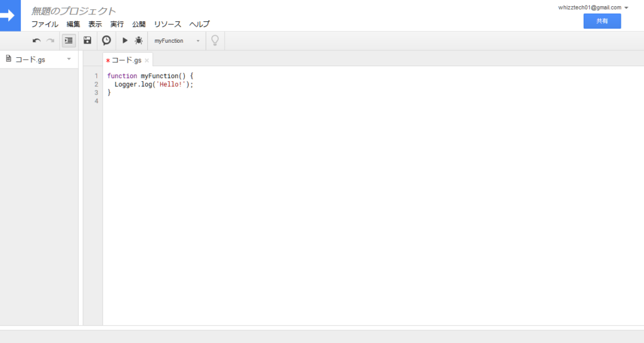Image resolution: width=644 pixels, height=343 pixels.
Task: Click the blue 共有 button
Action: [x=602, y=21]
